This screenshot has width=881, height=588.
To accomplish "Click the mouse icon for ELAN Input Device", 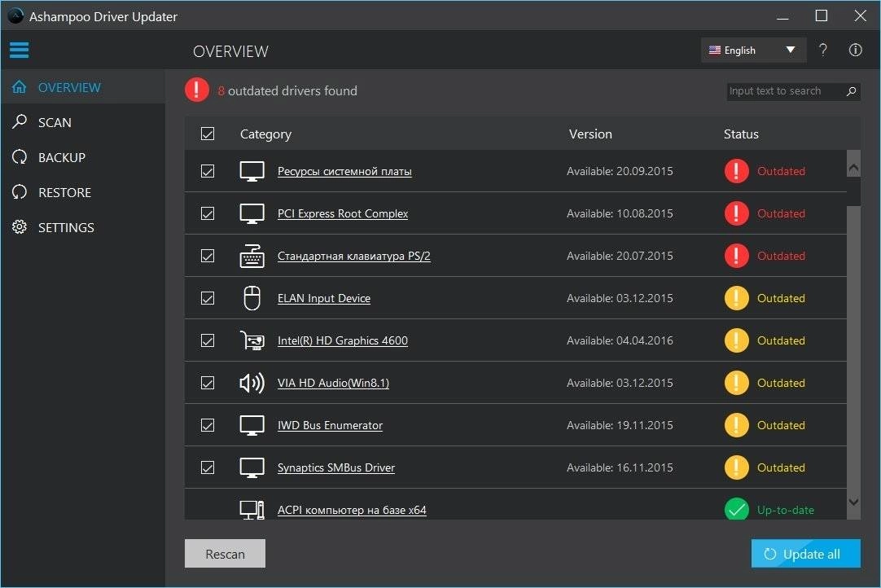I will (252, 298).
